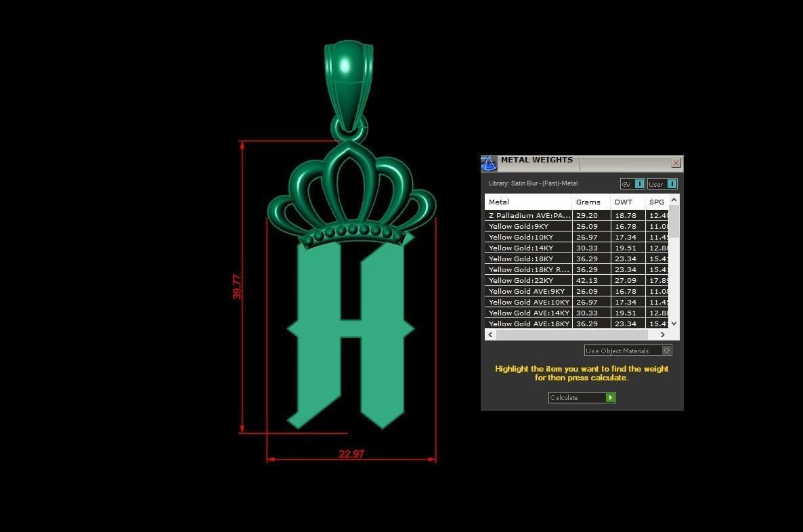Click the horizontal scrollbar thumb under table
Image resolution: width=803 pixels, height=532 pixels.
(571, 334)
